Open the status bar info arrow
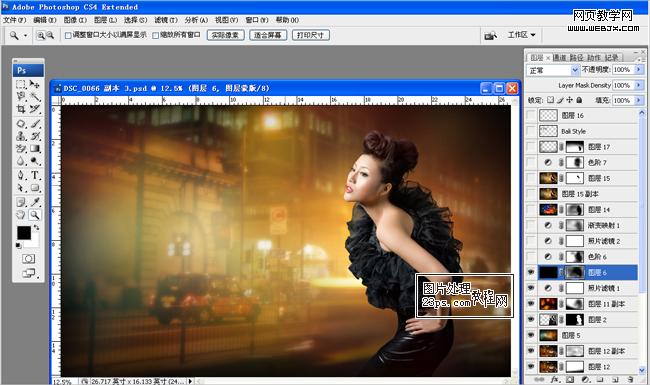Screen dimensions: 650x385 (190, 381)
